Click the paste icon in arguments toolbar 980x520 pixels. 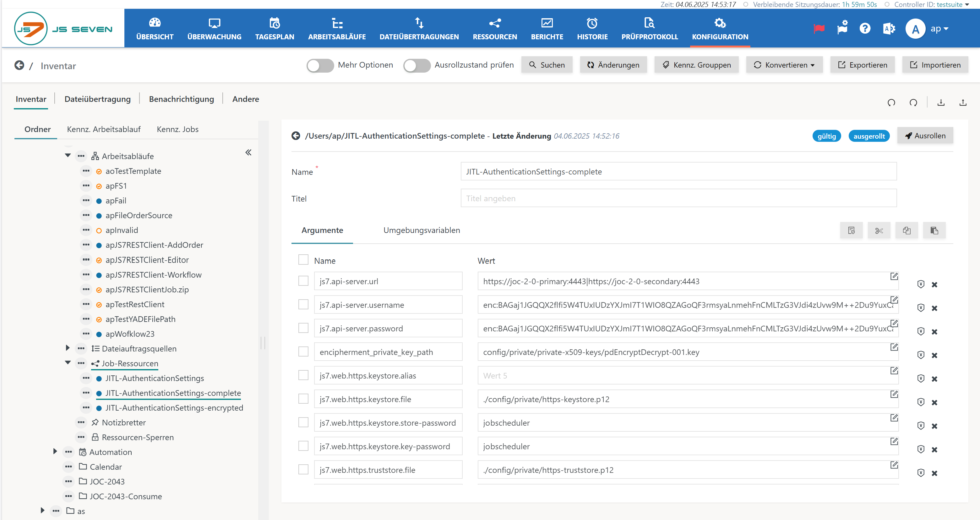point(934,230)
